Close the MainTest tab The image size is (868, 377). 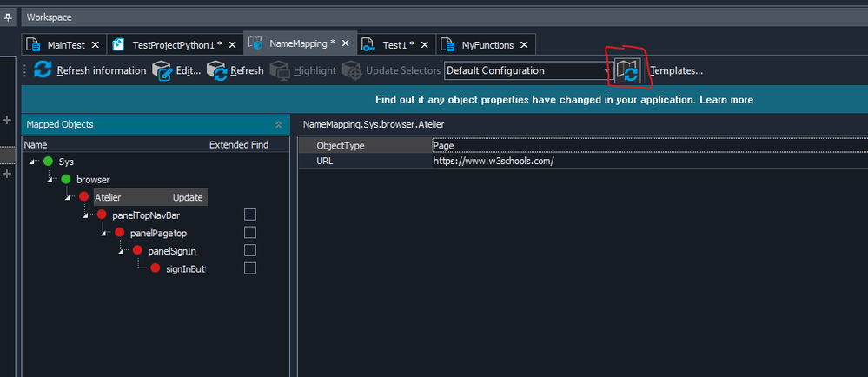pyautogui.click(x=95, y=44)
